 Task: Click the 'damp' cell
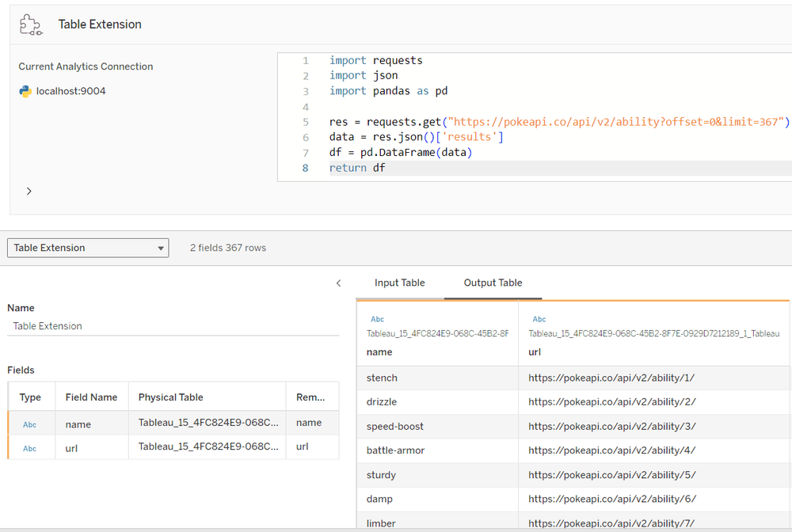tap(437, 499)
